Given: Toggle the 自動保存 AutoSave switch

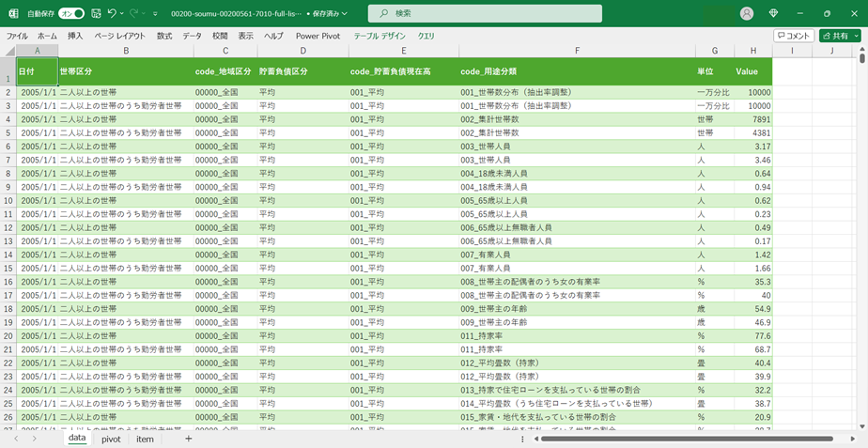Looking at the screenshot, I should pyautogui.click(x=71, y=13).
